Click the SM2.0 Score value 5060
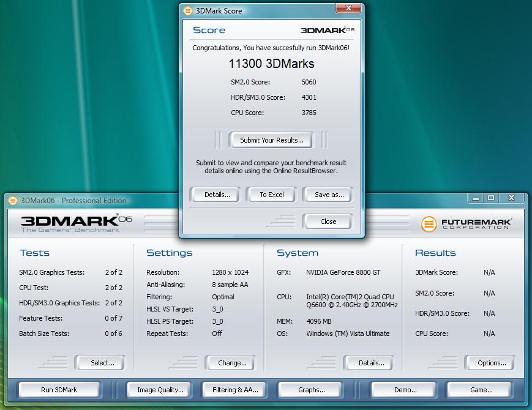The image size is (532, 410). (309, 82)
